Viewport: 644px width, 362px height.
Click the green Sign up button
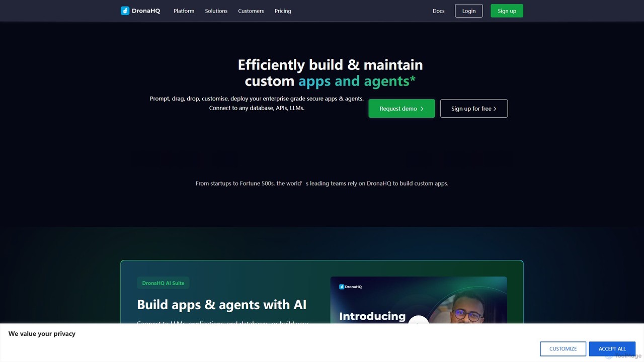point(507,11)
